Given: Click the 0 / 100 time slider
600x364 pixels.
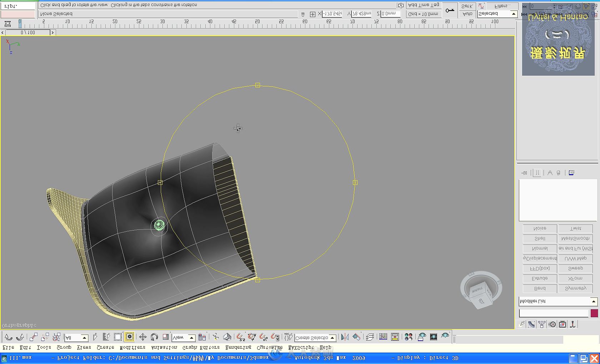Looking at the screenshot, I should (28, 32).
